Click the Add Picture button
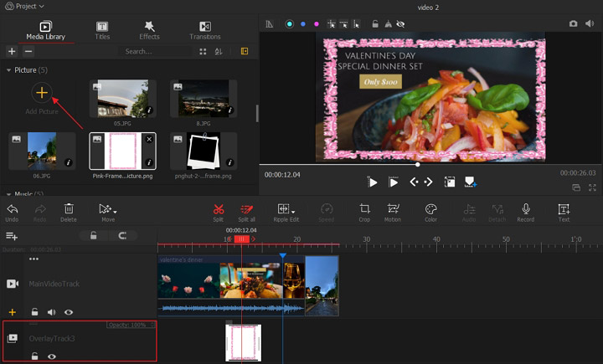603x364 pixels. [x=41, y=94]
